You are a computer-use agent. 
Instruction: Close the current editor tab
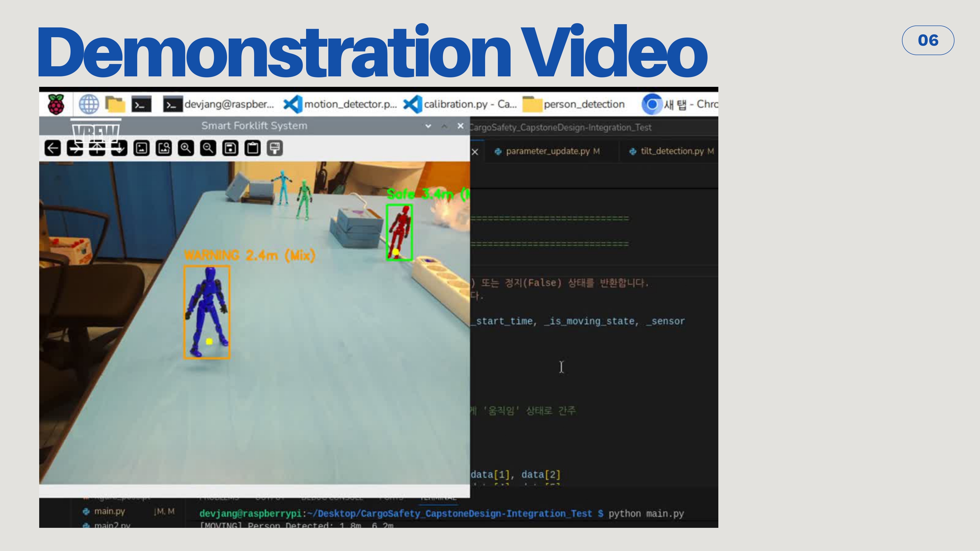tap(475, 152)
